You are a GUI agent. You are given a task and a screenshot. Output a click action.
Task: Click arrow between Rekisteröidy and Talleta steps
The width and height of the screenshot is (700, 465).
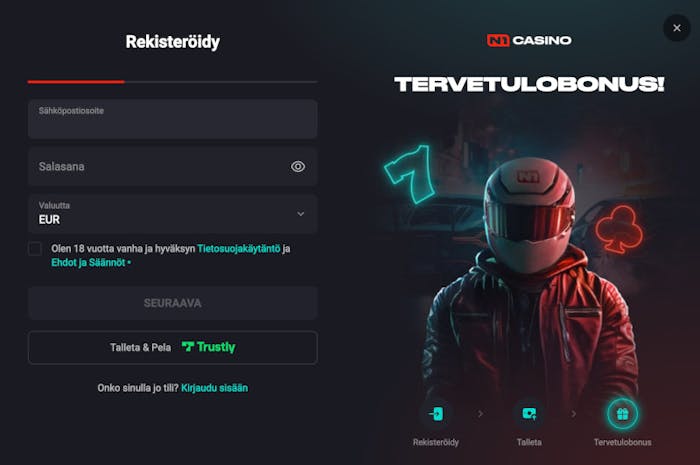480,414
